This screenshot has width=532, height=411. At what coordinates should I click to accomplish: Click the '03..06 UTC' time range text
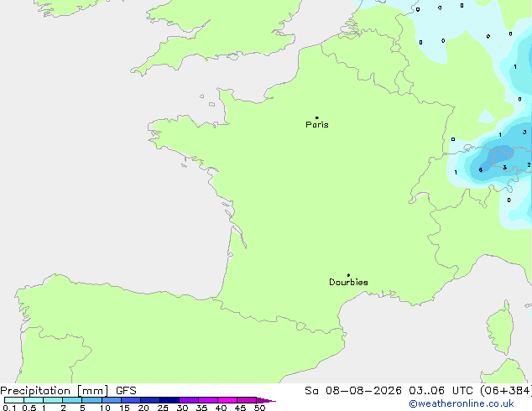(x=441, y=391)
